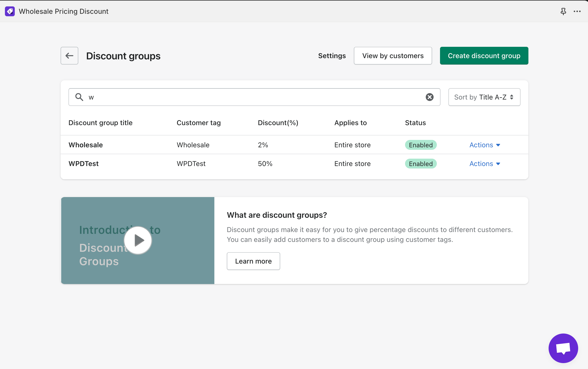
Task: Click Wholesale customer tag cell
Action: [193, 145]
